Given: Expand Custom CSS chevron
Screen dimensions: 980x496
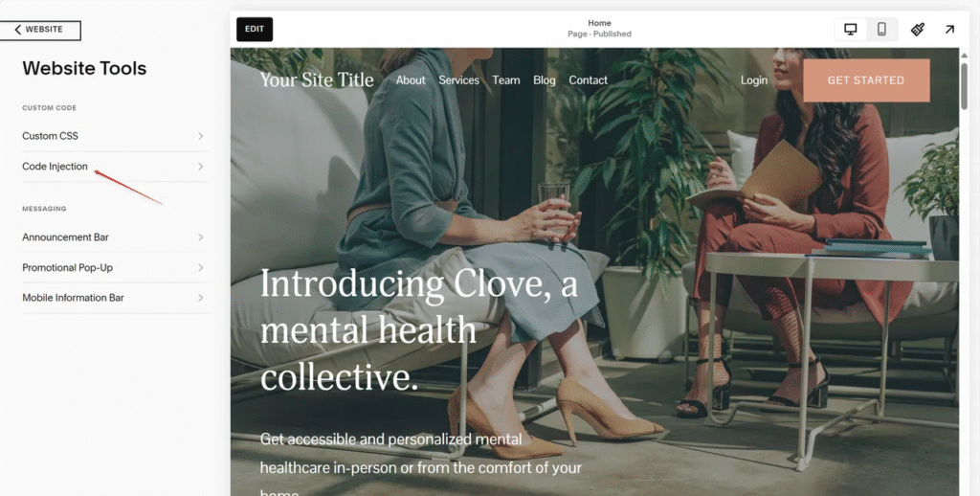Looking at the screenshot, I should pos(201,136).
